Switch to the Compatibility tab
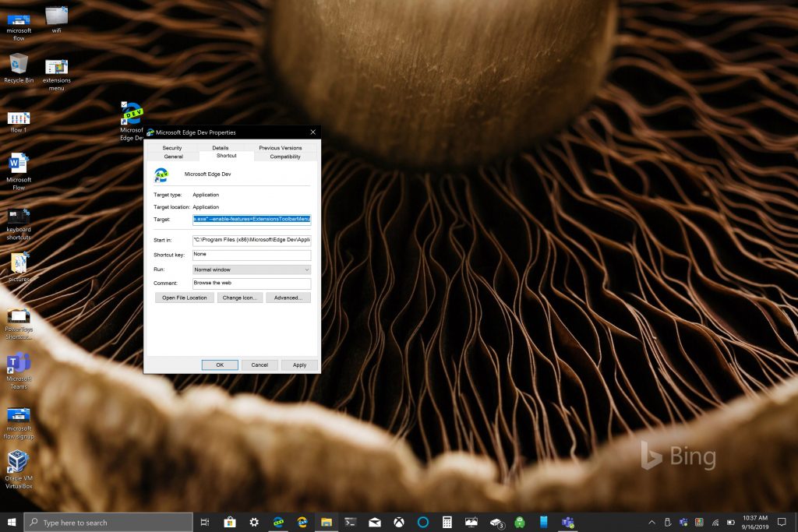The height and width of the screenshot is (532, 798). tap(284, 156)
